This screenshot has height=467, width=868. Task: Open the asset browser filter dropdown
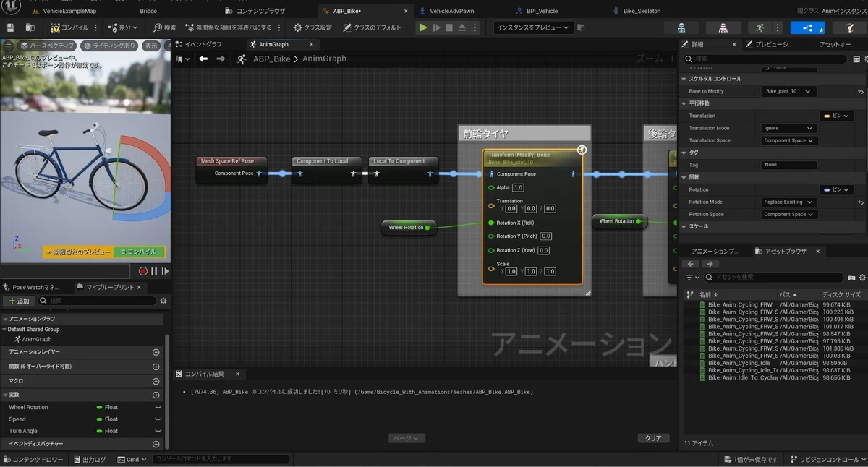[693, 278]
